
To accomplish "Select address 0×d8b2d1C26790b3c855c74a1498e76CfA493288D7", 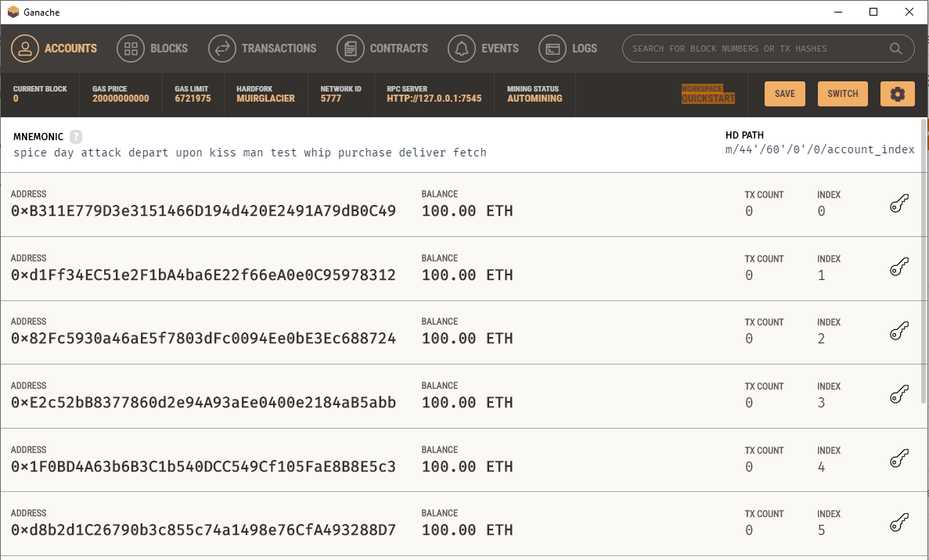I will (x=203, y=529).
